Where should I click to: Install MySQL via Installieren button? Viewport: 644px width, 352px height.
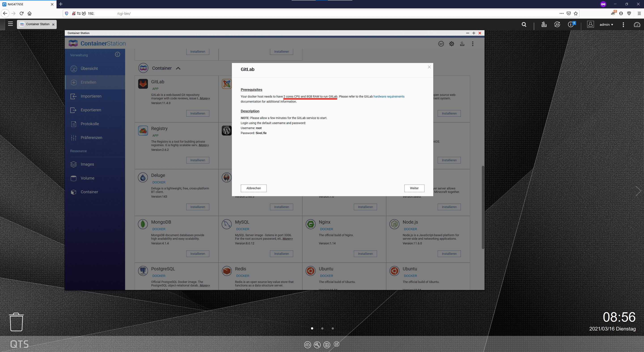[x=282, y=254]
